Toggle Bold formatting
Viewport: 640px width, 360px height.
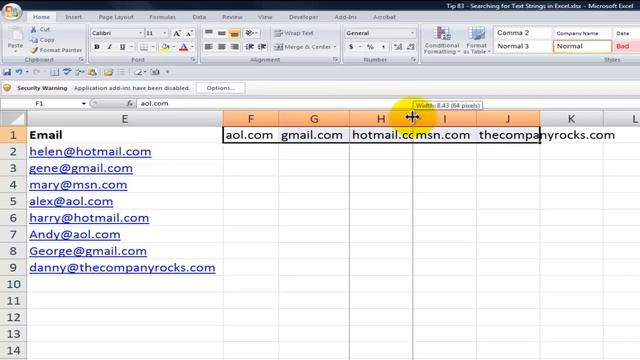pyautogui.click(x=97, y=47)
